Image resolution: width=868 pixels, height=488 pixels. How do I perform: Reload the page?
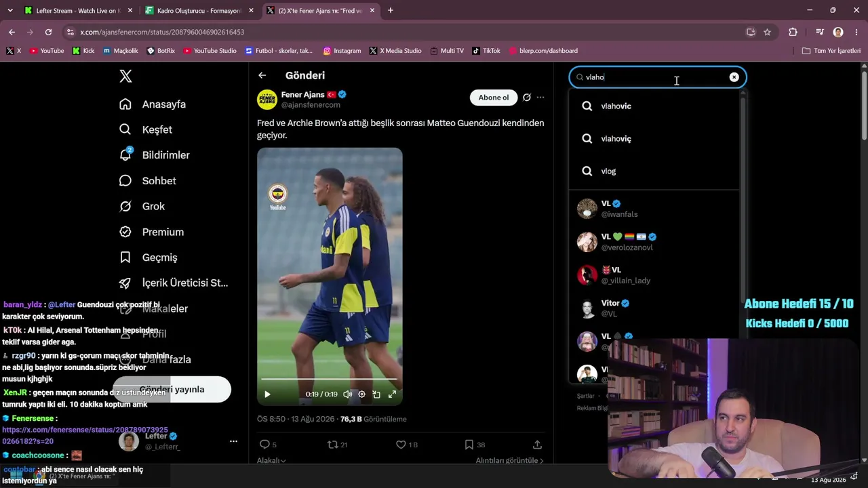(48, 32)
